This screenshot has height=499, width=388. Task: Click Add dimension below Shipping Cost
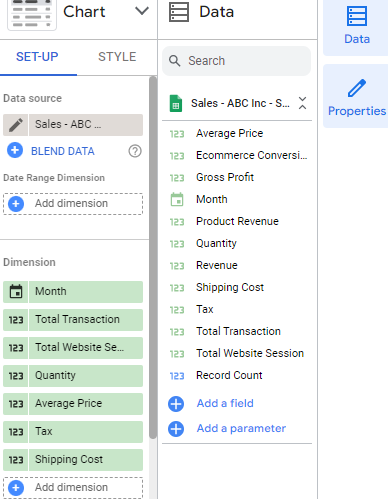tap(73, 488)
